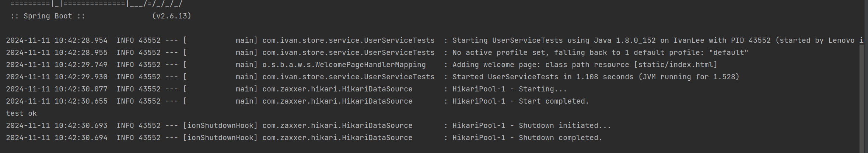Screen dimensions: 868x153
Task: Click the 'test ok' output line
Action: tap(21, 114)
